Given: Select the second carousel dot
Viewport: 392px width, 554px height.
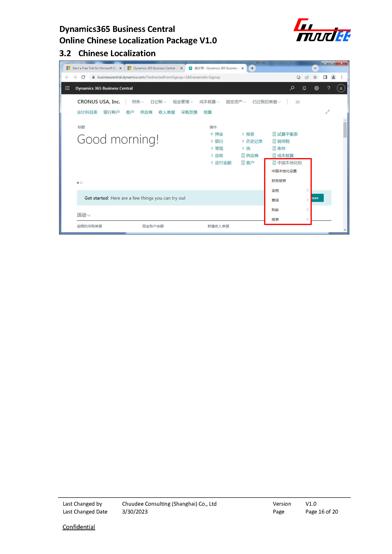Looking at the screenshot, I should (x=81, y=183).
